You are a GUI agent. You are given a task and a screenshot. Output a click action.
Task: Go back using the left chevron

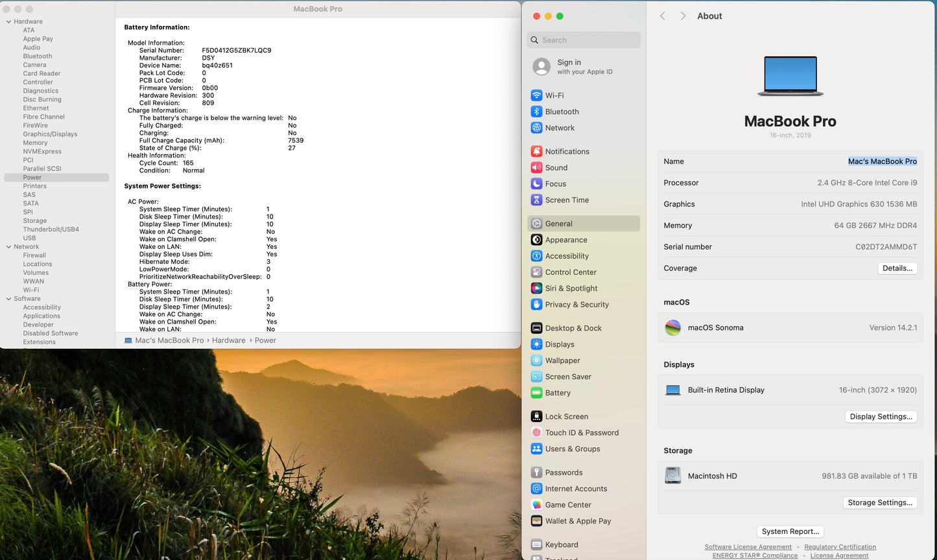tap(663, 16)
